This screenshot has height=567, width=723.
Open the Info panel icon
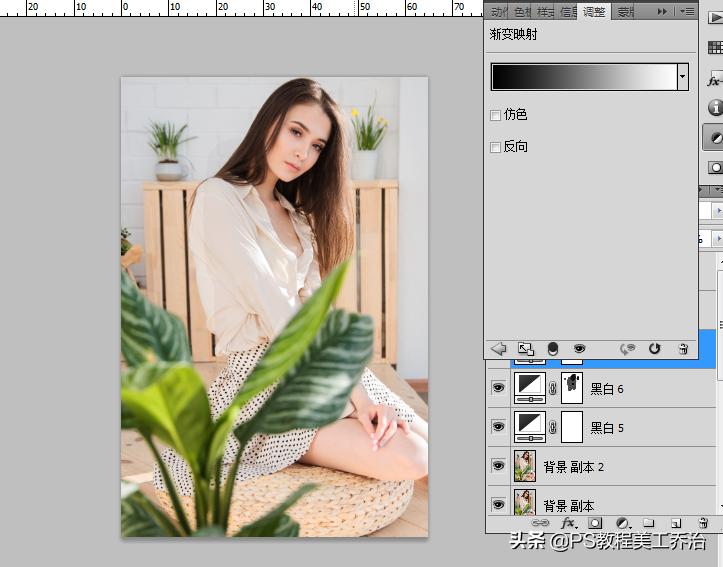tap(716, 107)
